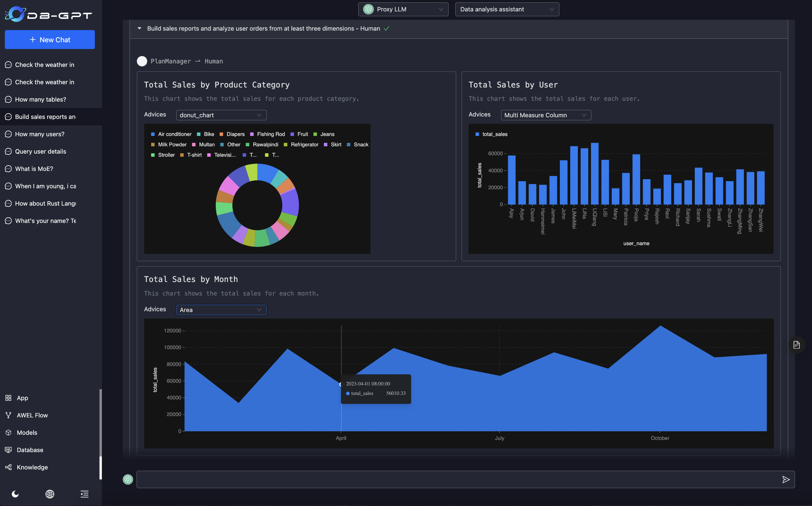Open the Database sidebar item
This screenshot has width=812, height=506.
(30, 450)
